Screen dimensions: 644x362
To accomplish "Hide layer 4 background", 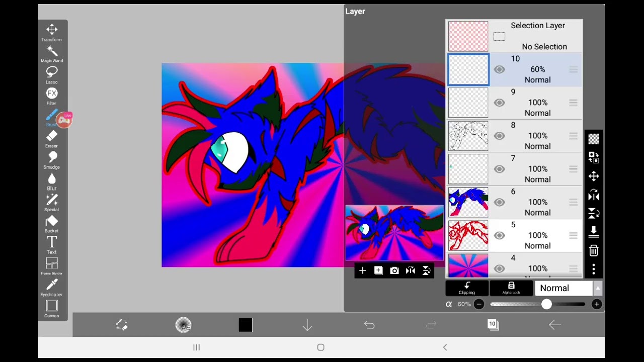I will [x=499, y=268].
